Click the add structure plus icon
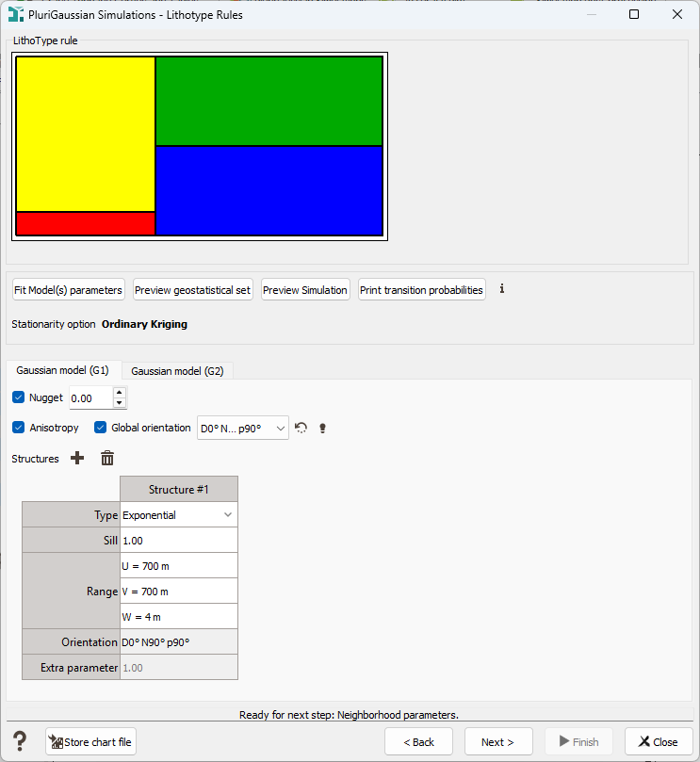Image resolution: width=700 pixels, height=762 pixels. coord(77,458)
